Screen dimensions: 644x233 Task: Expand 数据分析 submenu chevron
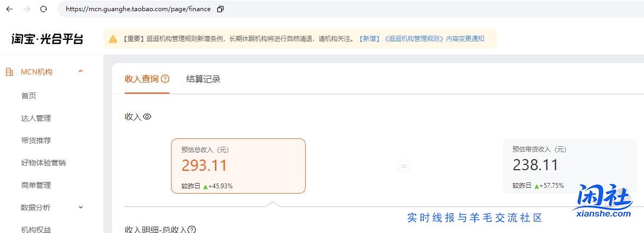click(x=81, y=207)
